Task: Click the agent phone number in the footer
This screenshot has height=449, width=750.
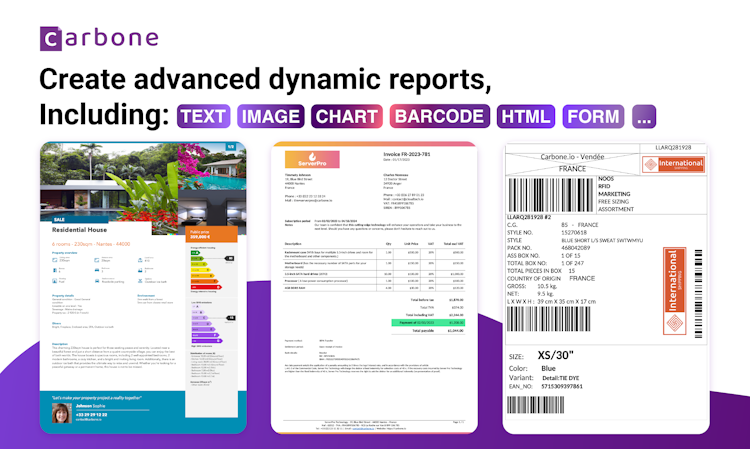Action: click(x=91, y=415)
